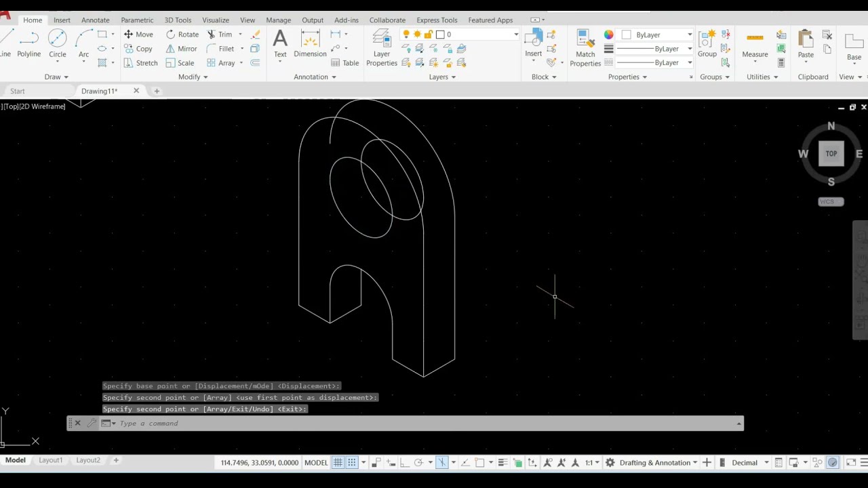Click the WCS coordinate system button
This screenshot has width=868, height=488.
[831, 201]
